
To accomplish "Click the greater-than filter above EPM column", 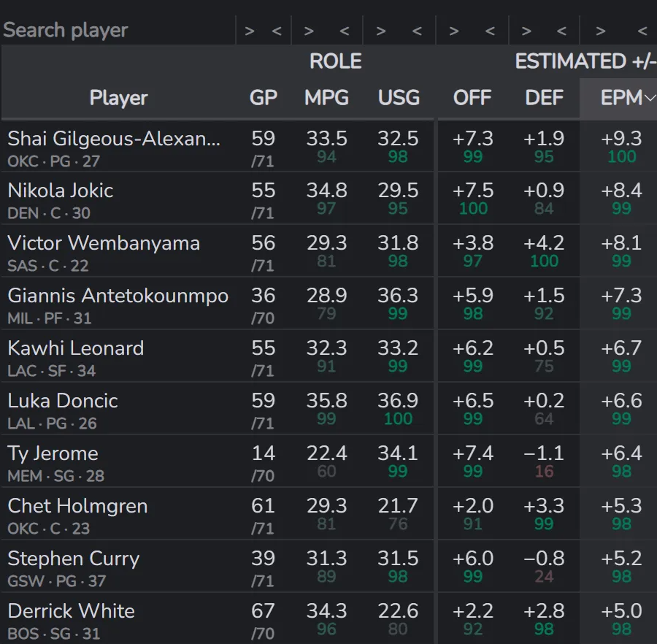I will pos(600,31).
